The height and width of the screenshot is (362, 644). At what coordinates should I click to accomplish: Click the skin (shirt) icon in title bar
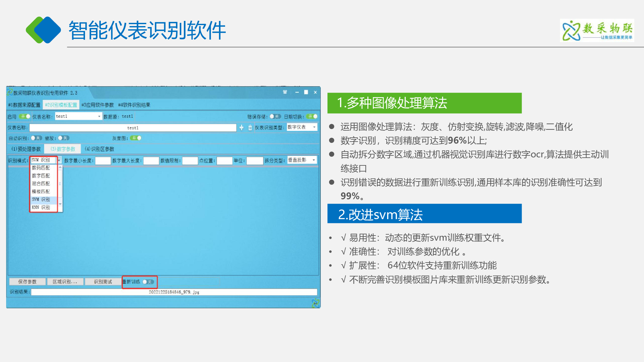[x=285, y=92]
